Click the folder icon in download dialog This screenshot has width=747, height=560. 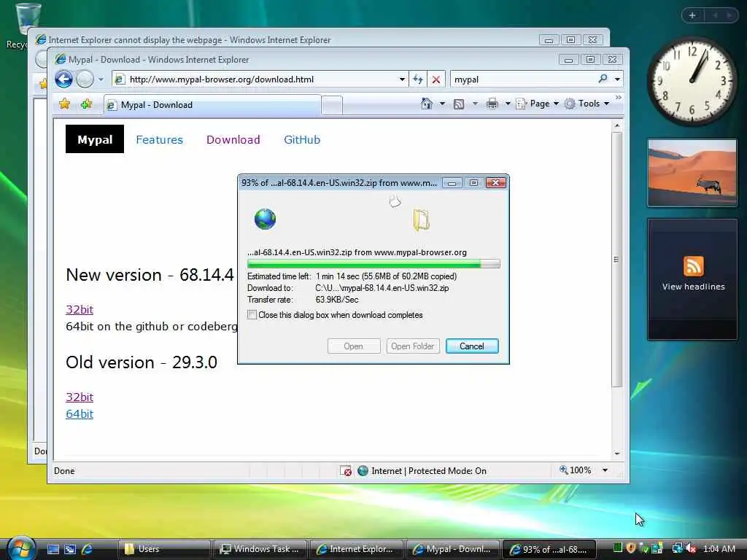(x=421, y=220)
